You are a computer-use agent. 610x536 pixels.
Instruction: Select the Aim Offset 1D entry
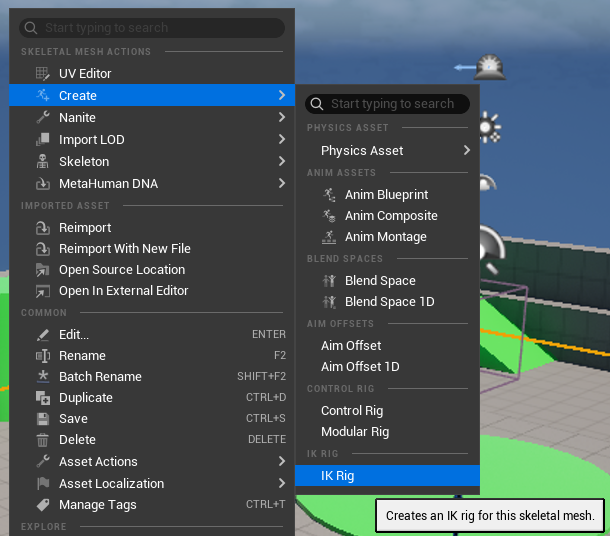[387, 366]
